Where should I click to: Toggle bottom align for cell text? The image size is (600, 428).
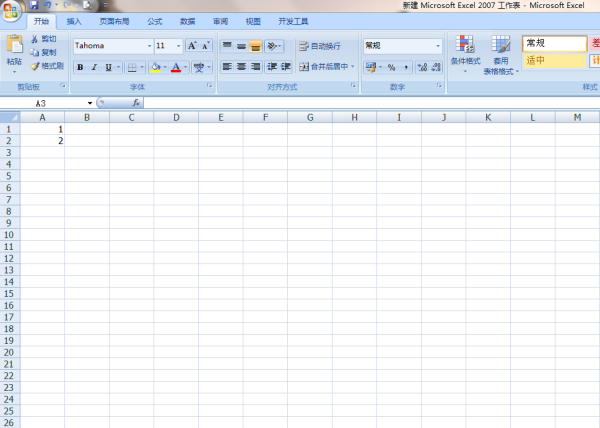pos(255,46)
